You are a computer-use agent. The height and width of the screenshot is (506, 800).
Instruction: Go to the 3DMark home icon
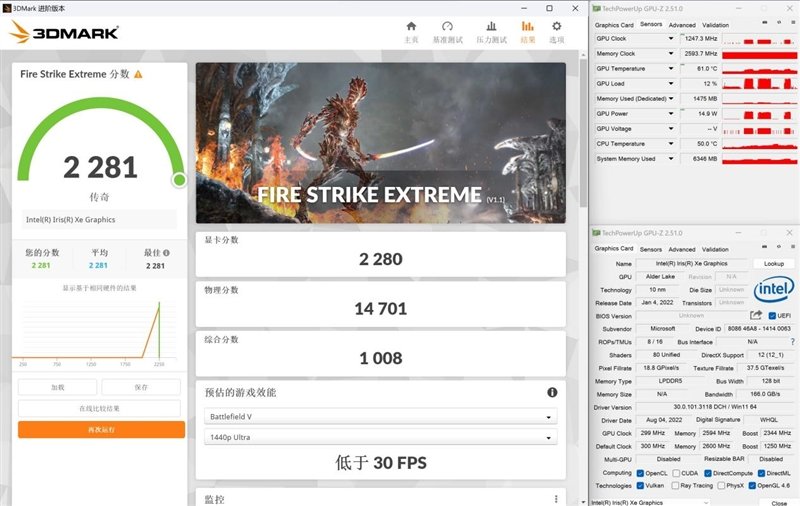[411, 27]
